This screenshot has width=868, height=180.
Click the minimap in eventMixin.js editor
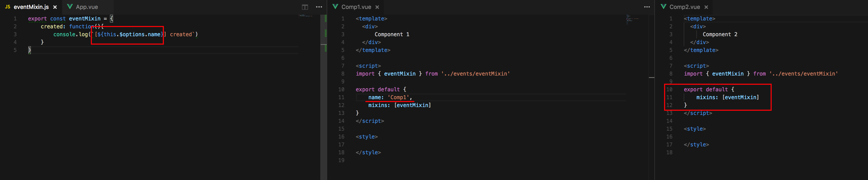(x=305, y=16)
